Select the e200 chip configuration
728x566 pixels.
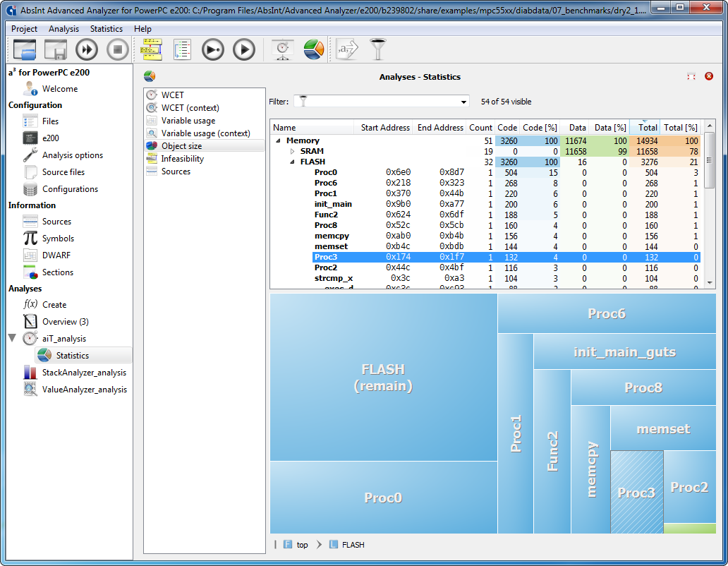pos(51,138)
